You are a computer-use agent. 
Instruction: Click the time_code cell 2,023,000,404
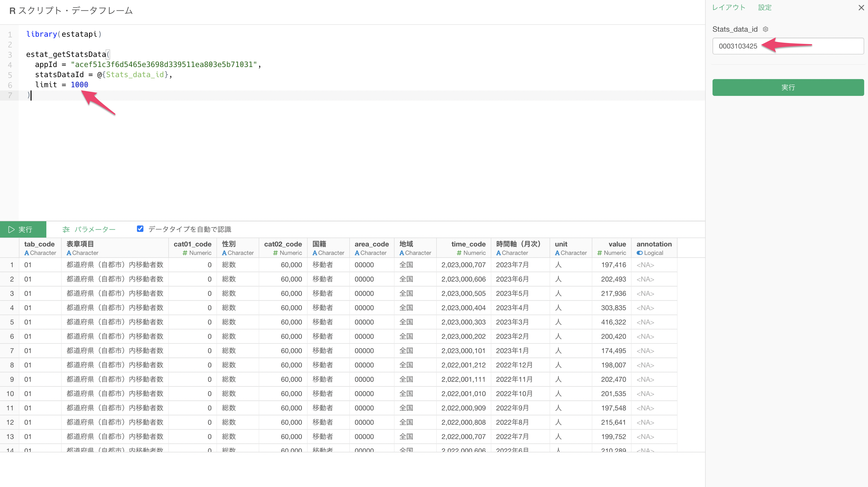[x=463, y=308]
